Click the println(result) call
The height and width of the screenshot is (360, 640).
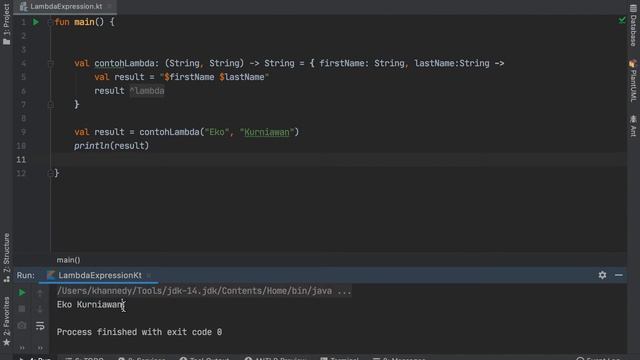pyautogui.click(x=111, y=146)
